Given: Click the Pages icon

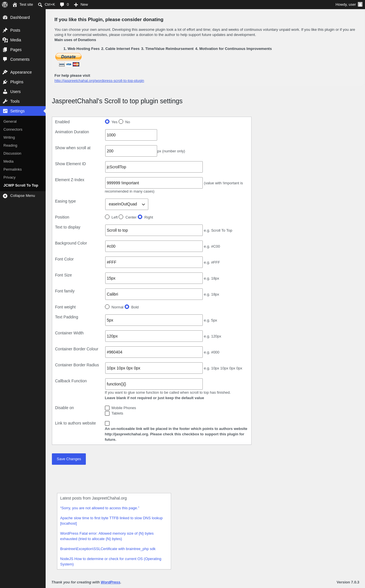Looking at the screenshot, I should pyautogui.click(x=5, y=50).
